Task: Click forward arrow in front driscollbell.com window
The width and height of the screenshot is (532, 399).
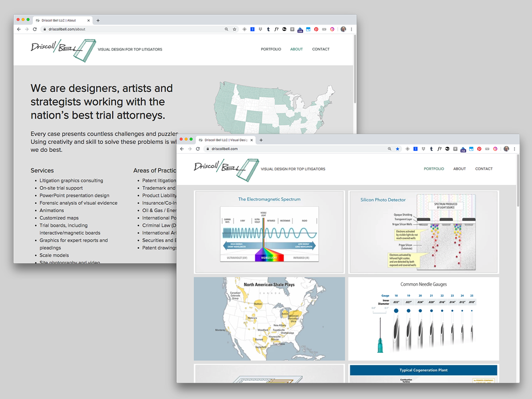Action: point(190,149)
